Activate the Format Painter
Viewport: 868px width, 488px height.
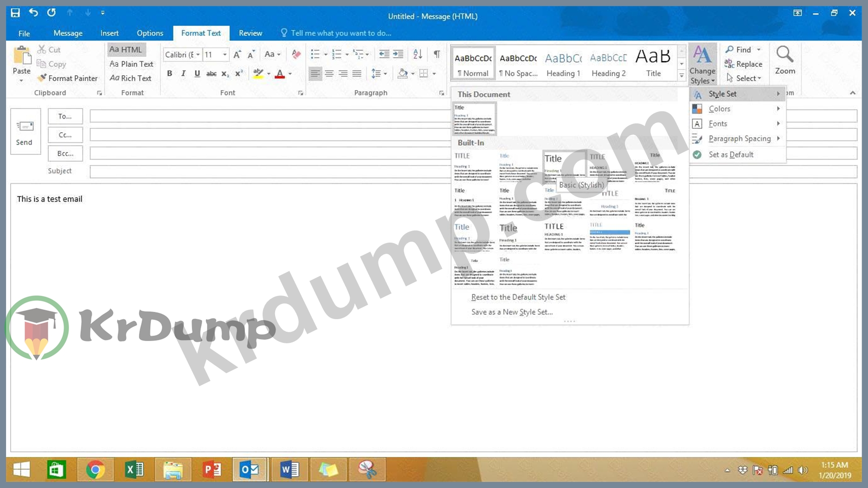pos(68,78)
